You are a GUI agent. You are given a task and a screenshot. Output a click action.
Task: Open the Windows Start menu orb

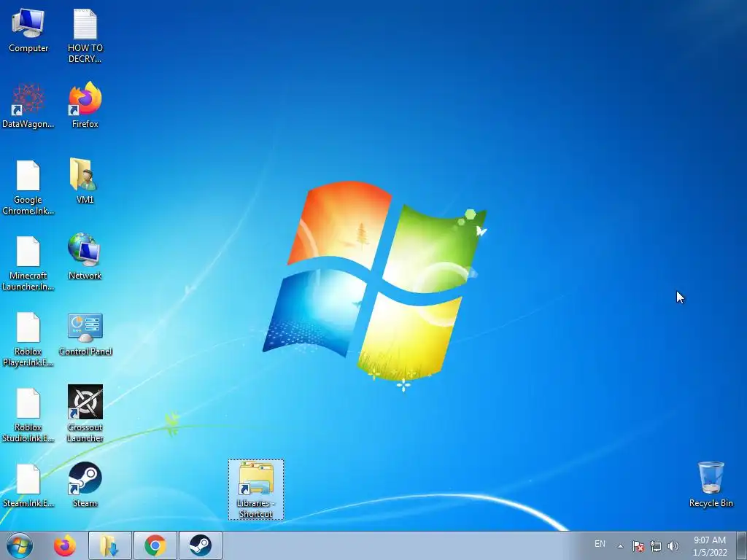20,545
